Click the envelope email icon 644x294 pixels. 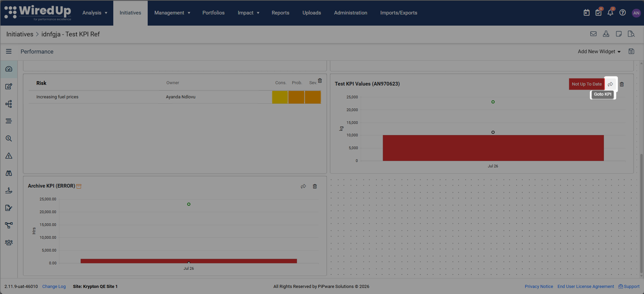tap(593, 34)
